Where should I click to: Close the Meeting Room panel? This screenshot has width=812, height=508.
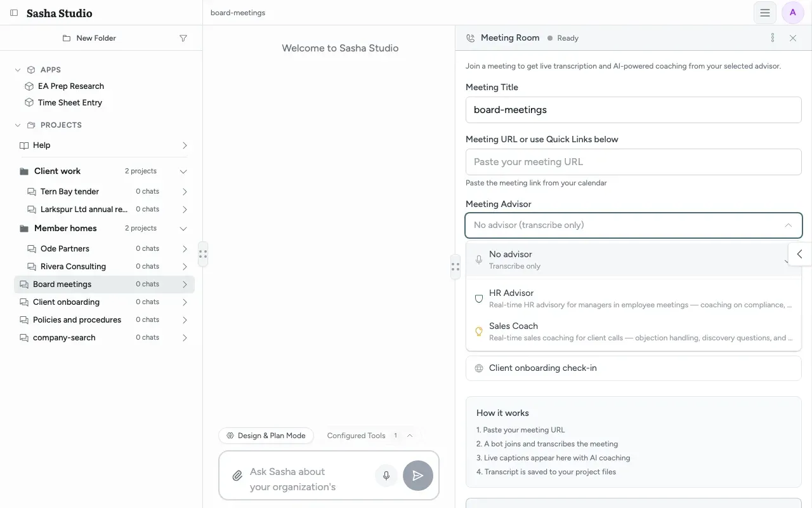(x=793, y=38)
